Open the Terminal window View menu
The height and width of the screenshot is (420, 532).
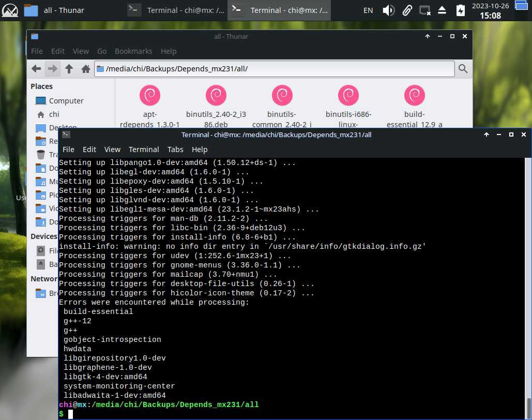tap(112, 149)
